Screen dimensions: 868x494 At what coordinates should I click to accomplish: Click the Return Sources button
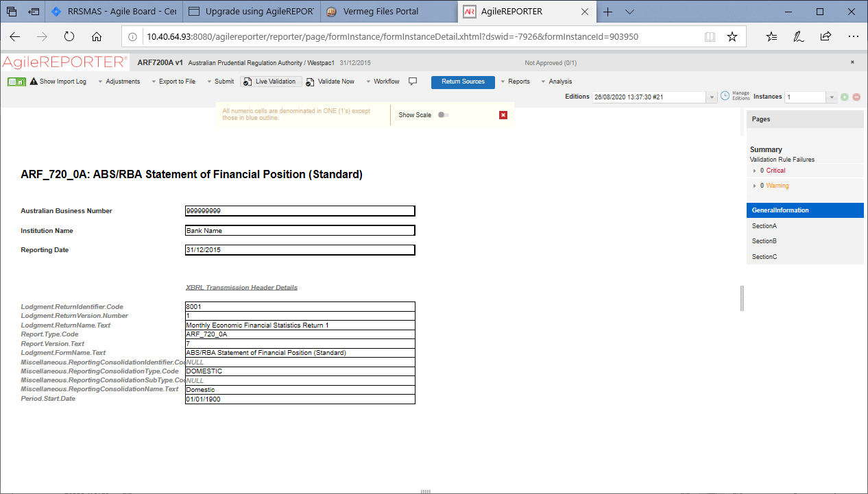(463, 82)
